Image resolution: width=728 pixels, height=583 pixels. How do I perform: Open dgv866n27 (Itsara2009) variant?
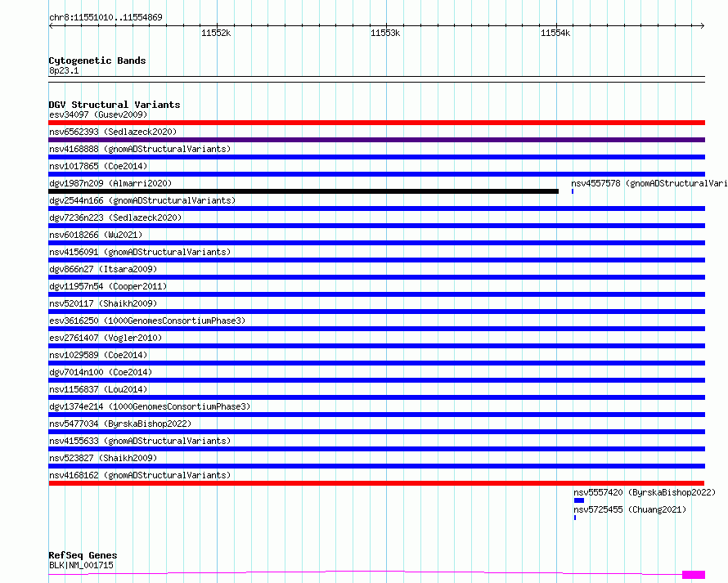103,269
